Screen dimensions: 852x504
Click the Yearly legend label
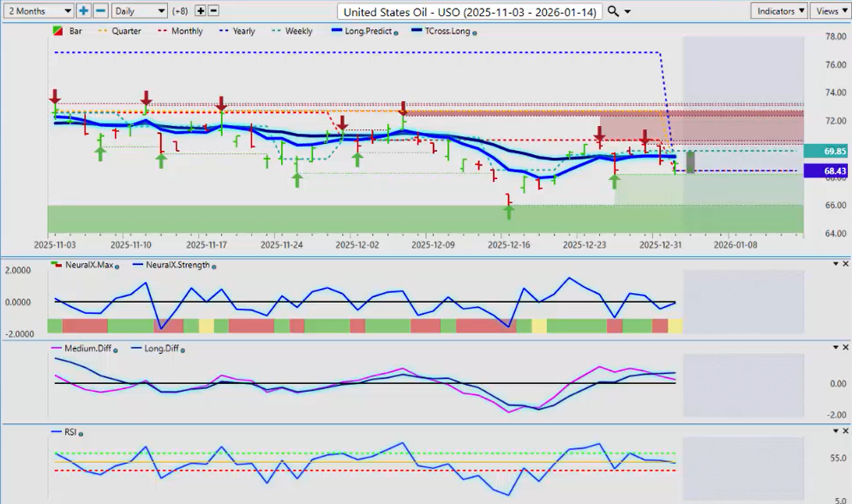point(243,31)
